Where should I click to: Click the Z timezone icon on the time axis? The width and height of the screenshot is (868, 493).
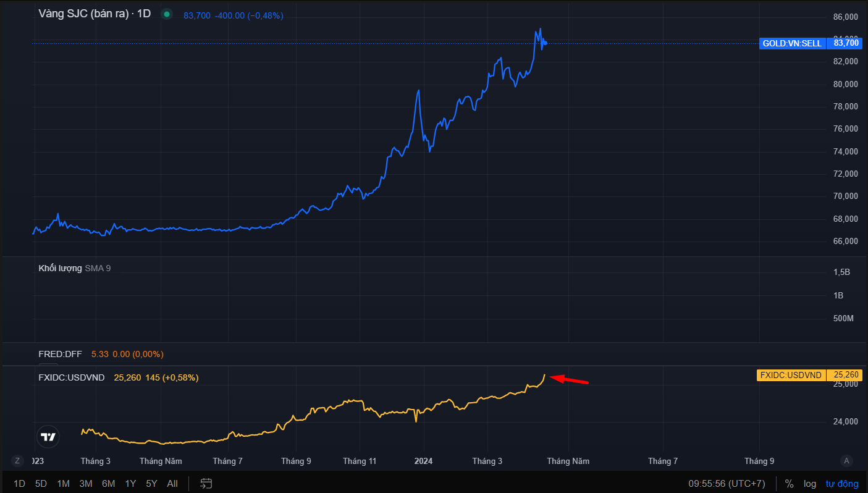coord(17,460)
